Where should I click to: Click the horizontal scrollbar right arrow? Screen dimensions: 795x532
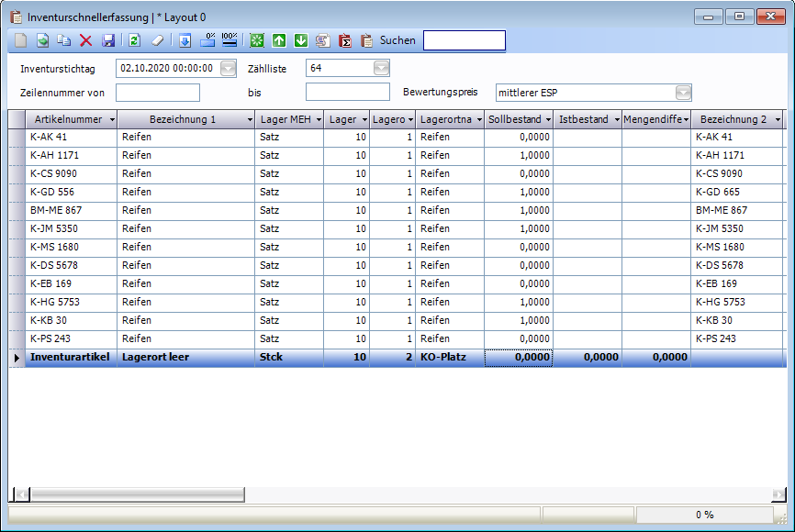coord(779,494)
